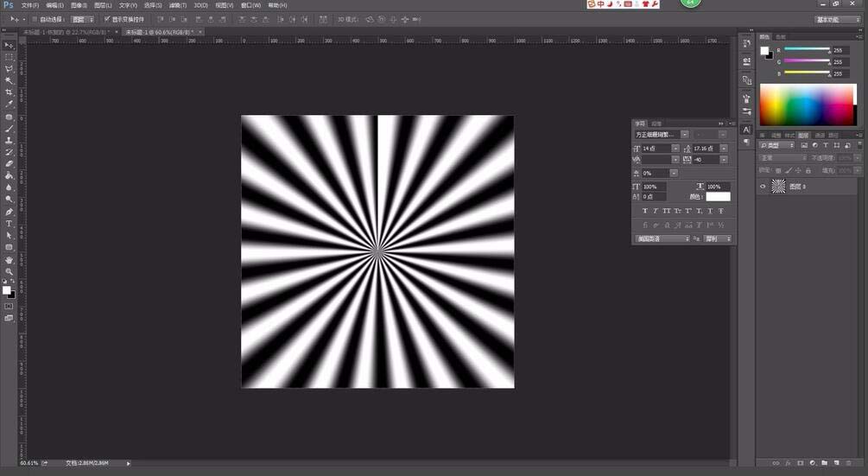Select the Eyedropper tool
868x476 pixels.
(9, 104)
